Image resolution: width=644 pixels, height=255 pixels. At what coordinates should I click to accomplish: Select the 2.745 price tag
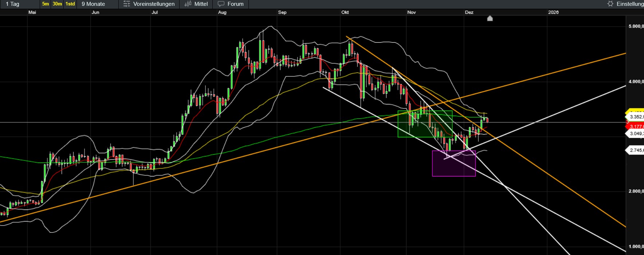click(x=636, y=150)
